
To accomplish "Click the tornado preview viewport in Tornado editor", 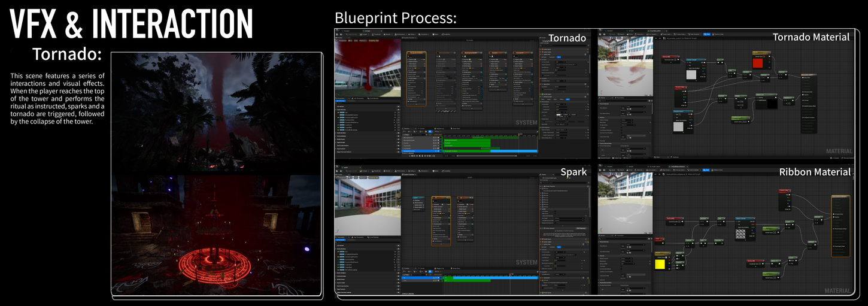I will click(368, 67).
